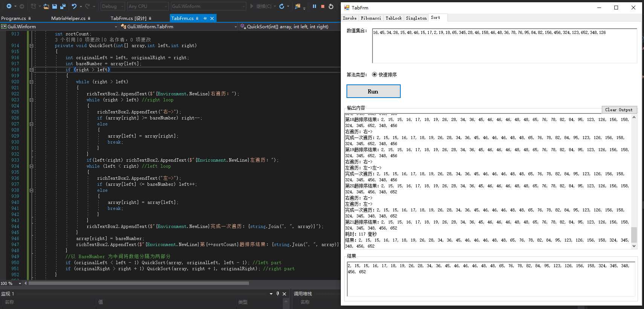
Task: Collapse the left loop at line 934
Action: [31, 166]
